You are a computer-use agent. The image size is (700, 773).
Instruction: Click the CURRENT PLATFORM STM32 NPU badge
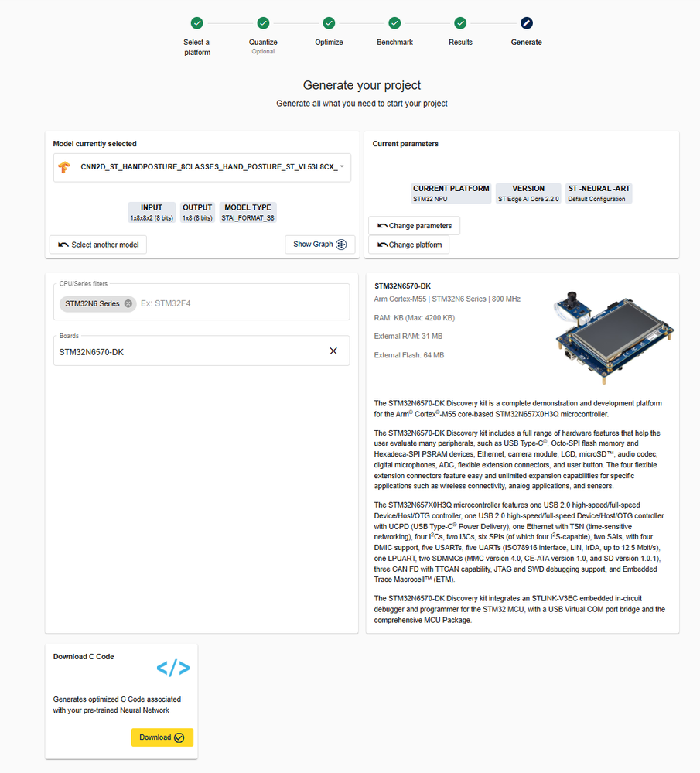pos(451,193)
